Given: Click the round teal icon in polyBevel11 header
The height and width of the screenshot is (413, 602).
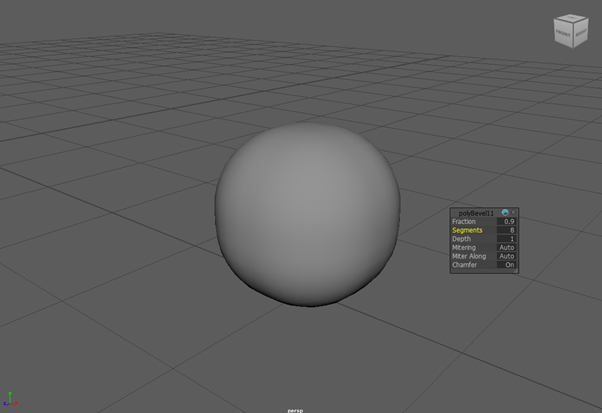Looking at the screenshot, I should (505, 212).
